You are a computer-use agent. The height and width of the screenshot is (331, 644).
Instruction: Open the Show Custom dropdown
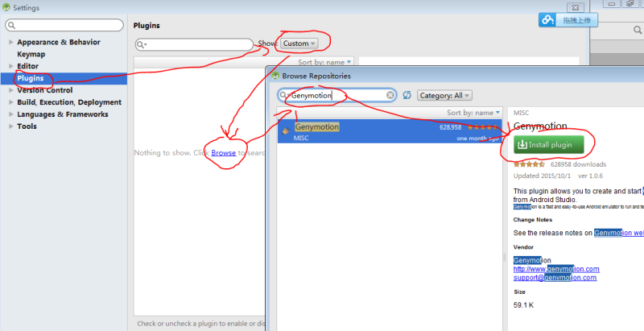tap(299, 43)
